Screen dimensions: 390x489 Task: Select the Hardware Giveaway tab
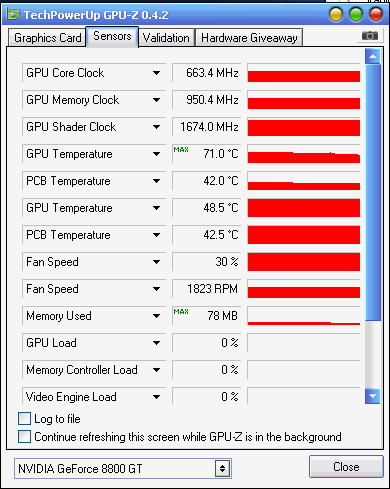pos(249,38)
